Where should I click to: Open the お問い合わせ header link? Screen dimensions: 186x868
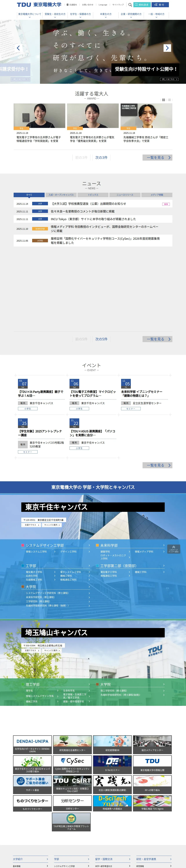[88, 5]
